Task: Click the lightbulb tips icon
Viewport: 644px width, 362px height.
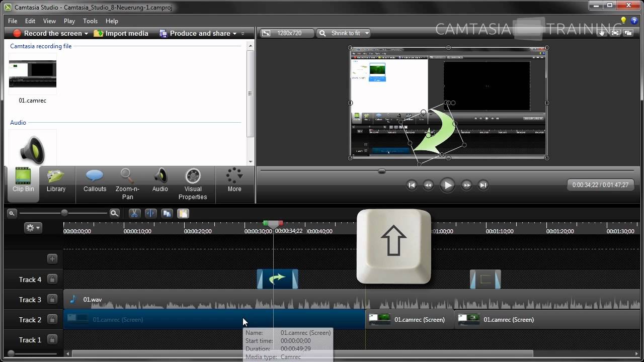Action: pos(624,21)
